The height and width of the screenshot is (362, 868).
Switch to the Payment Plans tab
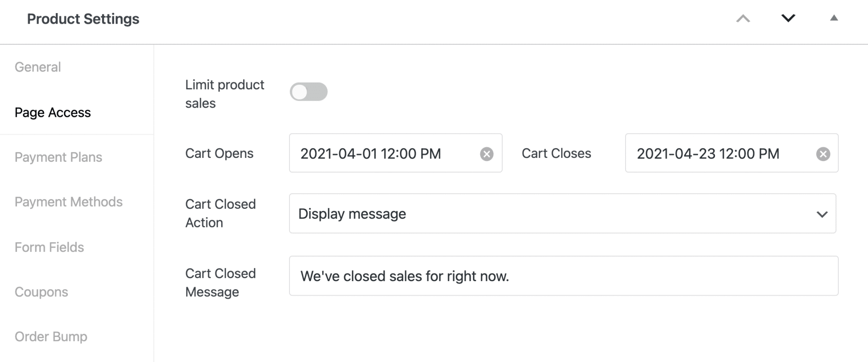(x=58, y=157)
